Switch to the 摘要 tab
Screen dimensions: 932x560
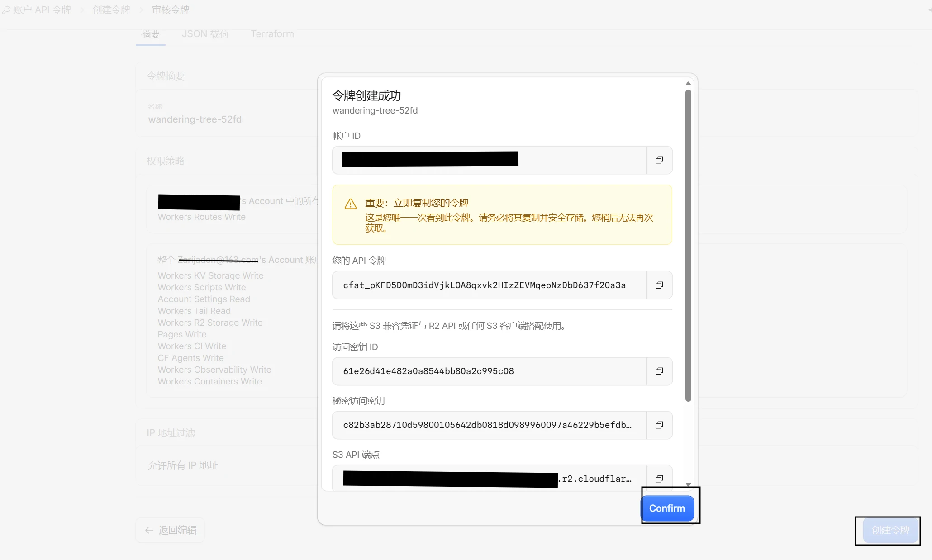click(151, 34)
